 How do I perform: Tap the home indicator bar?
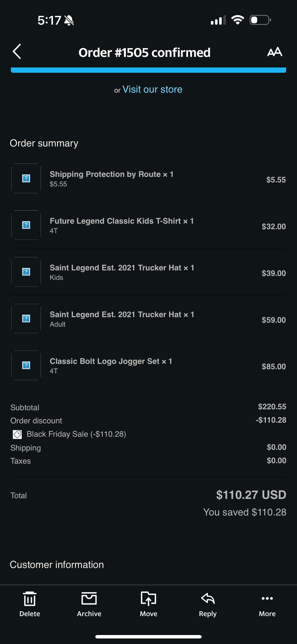[148, 636]
